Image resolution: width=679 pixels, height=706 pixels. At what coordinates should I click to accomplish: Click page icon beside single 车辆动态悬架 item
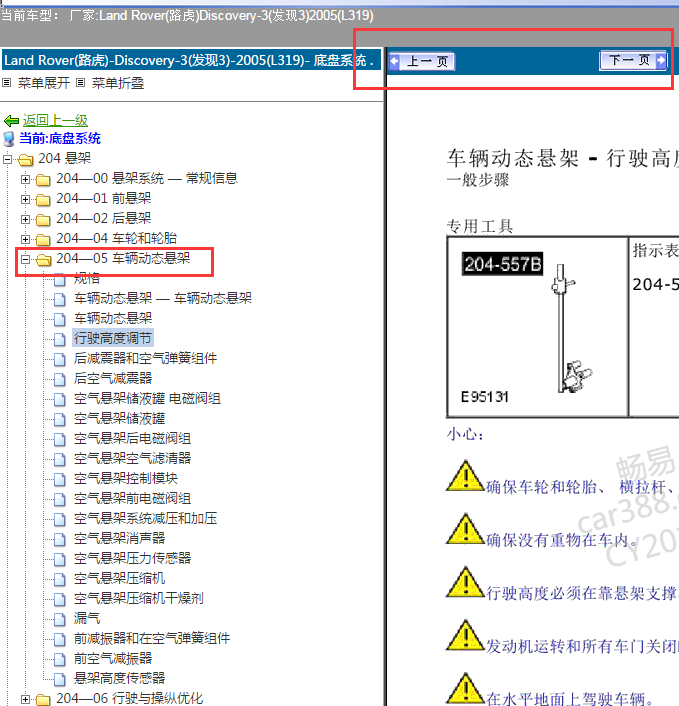click(x=59, y=319)
